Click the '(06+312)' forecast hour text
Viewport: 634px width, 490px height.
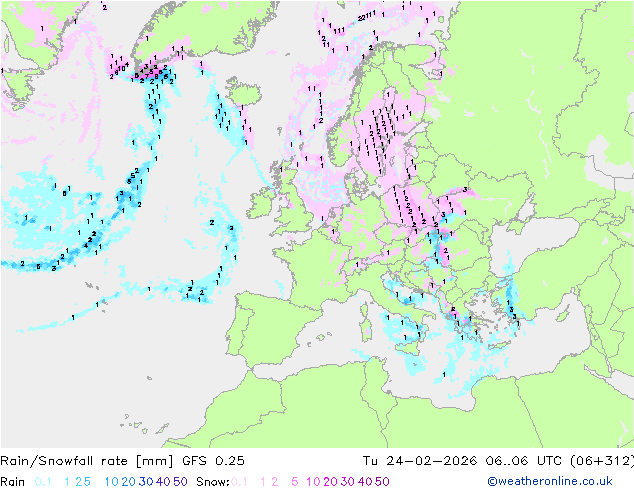point(602,461)
